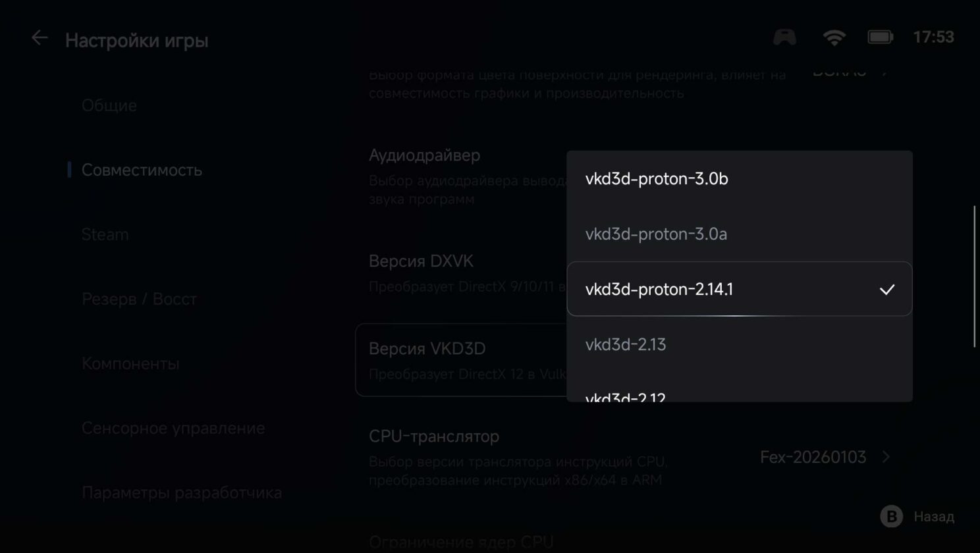980x553 pixels.
Task: Go to Сенсорное управление settings
Action: pyautogui.click(x=173, y=428)
